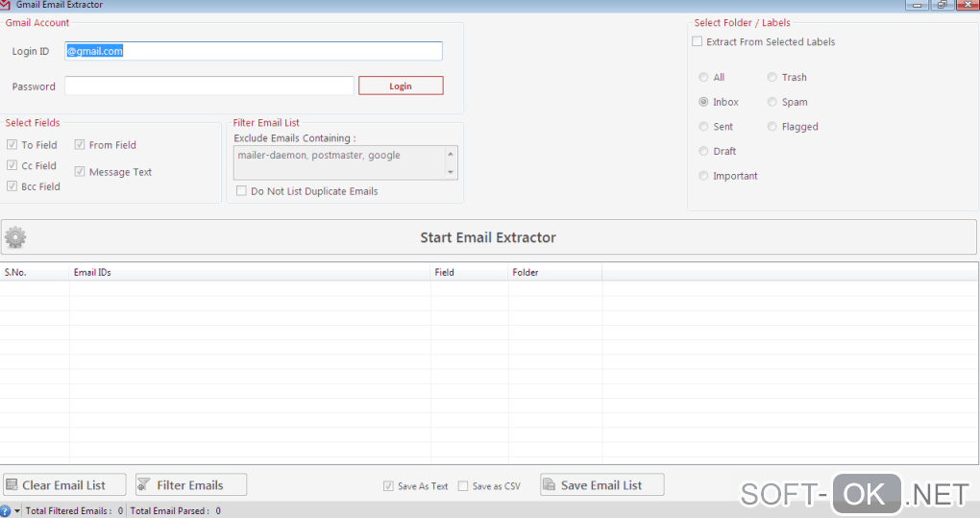Click the Save Email List button
This screenshot has height=518, width=980.
601,485
